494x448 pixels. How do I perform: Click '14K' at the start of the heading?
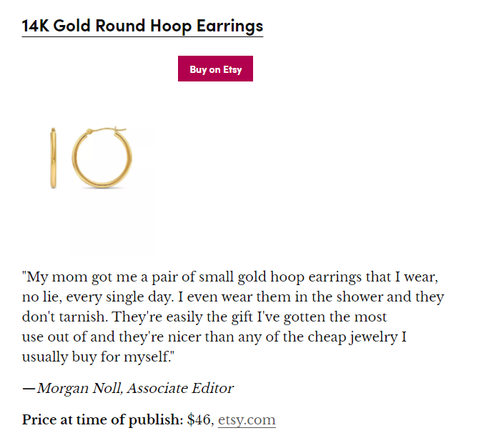[36, 26]
